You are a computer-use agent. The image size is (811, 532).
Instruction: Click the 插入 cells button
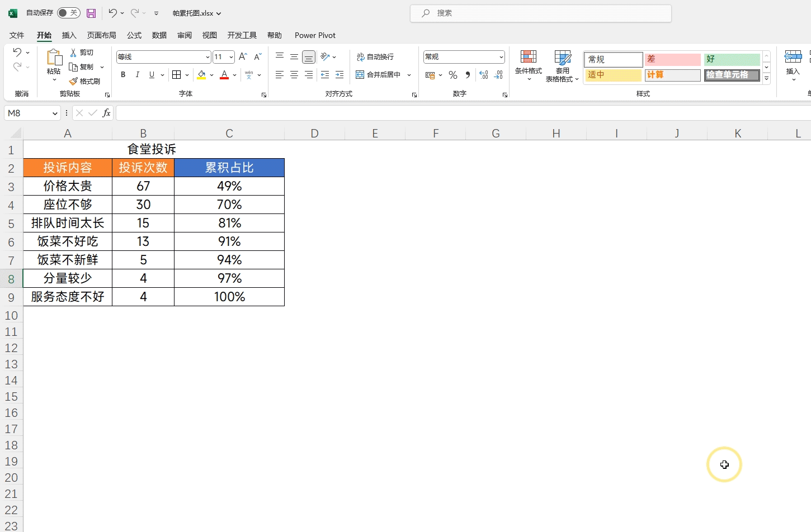[x=793, y=65]
